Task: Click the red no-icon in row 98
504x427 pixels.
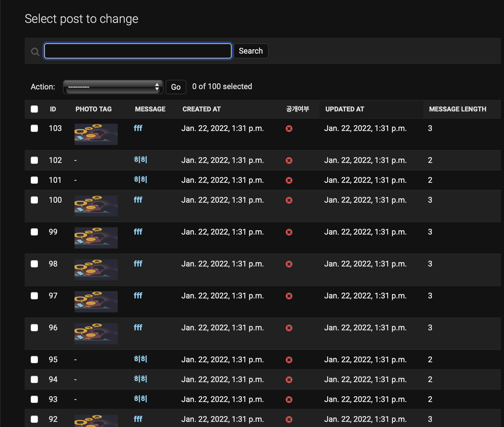Action: (x=289, y=264)
